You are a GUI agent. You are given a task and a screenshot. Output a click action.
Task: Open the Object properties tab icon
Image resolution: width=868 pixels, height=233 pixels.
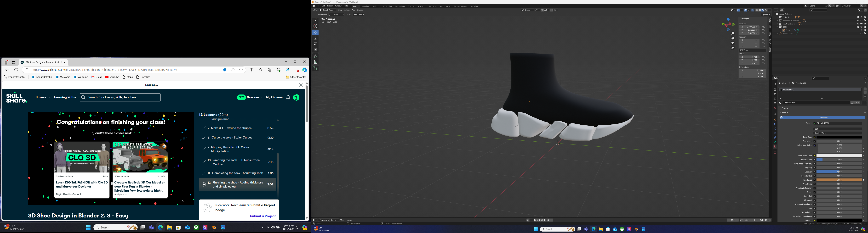click(x=775, y=119)
